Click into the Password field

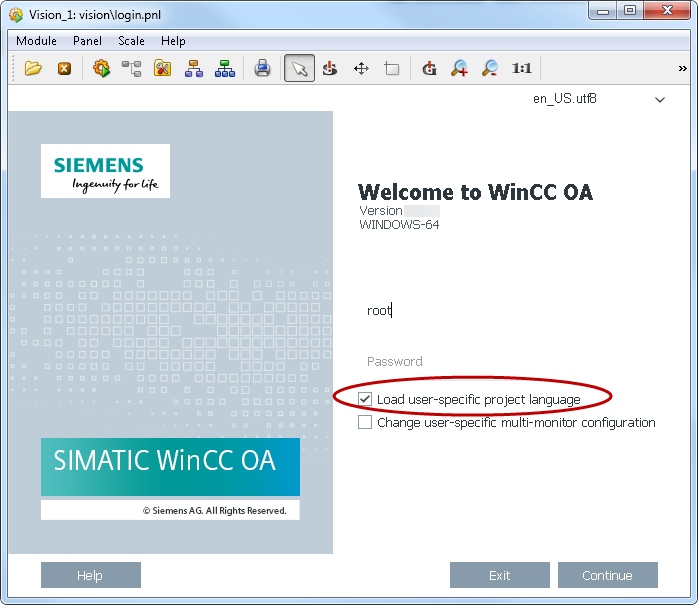click(x=500, y=362)
